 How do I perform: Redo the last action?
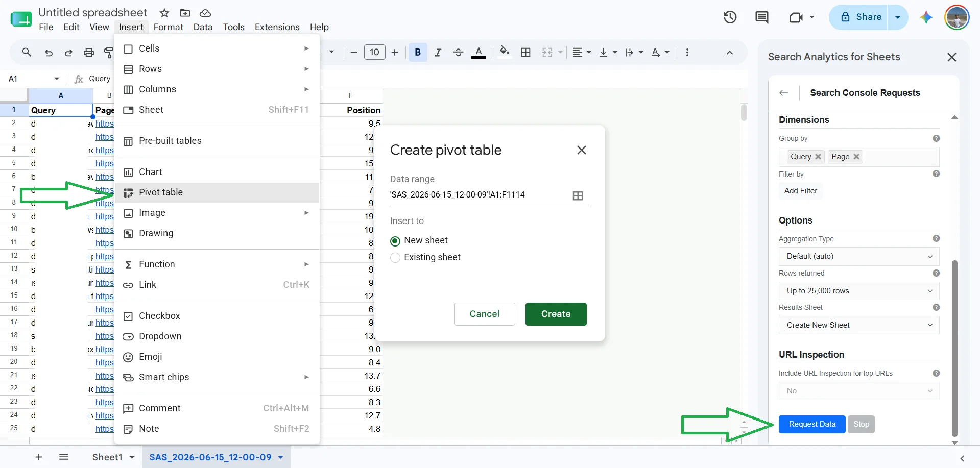pos(68,52)
